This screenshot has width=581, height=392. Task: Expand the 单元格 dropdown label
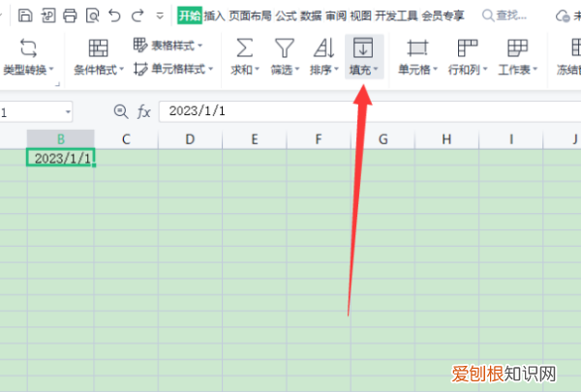pos(418,70)
